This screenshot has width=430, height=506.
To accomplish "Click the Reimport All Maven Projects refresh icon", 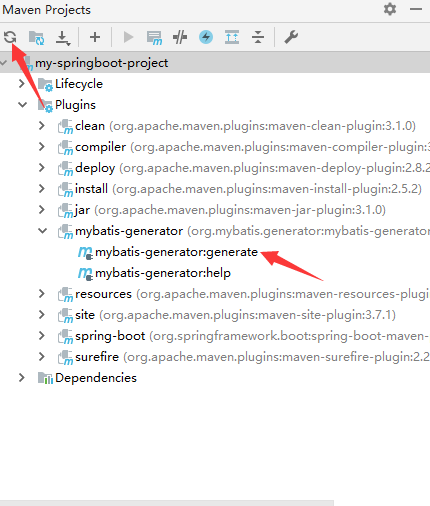I will click(x=10, y=37).
